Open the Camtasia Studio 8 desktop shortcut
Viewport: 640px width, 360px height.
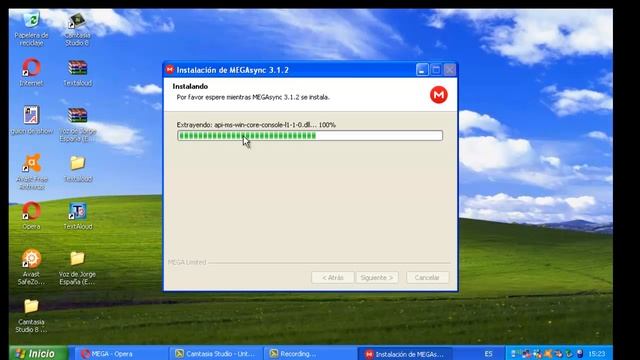(x=77, y=20)
